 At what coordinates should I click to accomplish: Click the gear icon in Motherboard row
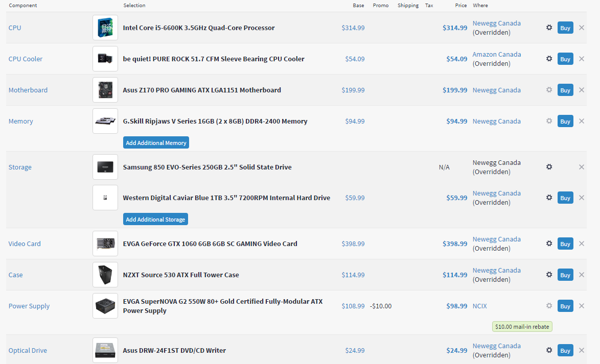point(549,90)
